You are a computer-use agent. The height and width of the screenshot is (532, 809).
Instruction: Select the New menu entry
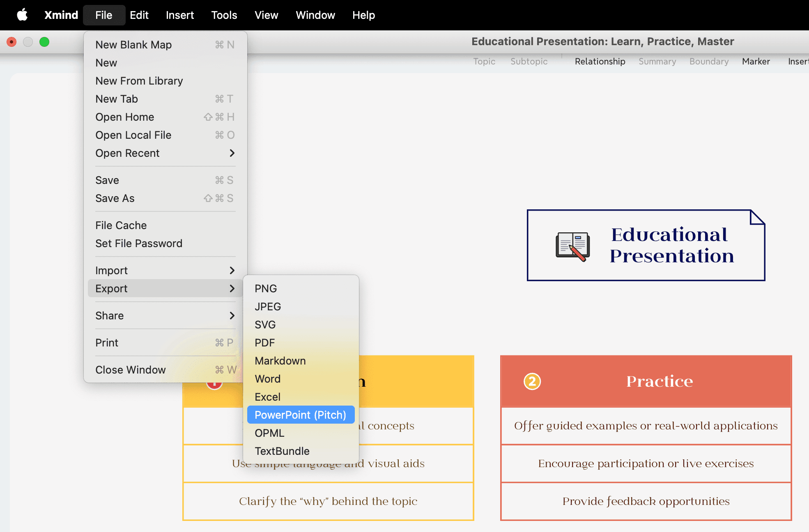(165, 63)
